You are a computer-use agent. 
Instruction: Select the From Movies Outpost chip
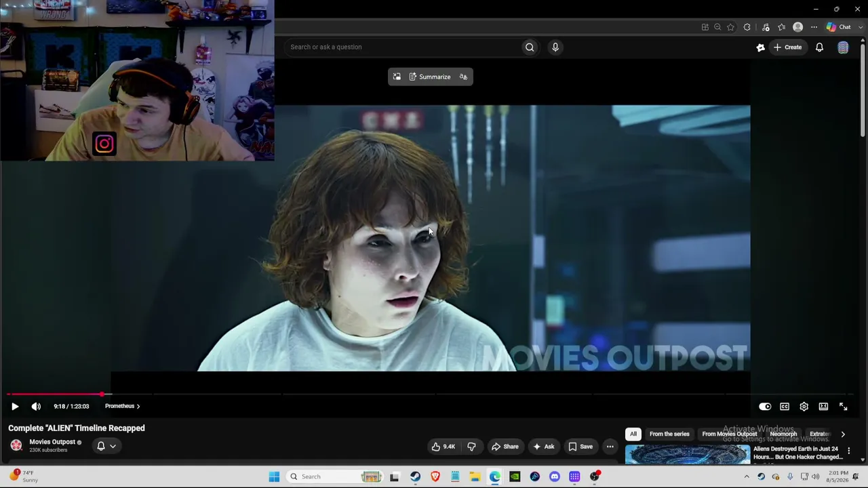click(x=729, y=434)
